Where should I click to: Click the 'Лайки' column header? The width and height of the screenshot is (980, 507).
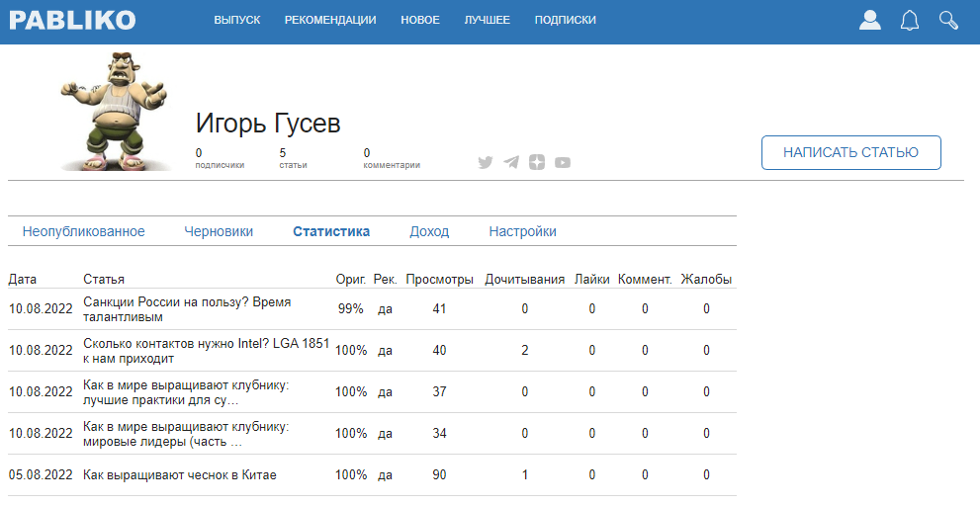pyautogui.click(x=592, y=279)
